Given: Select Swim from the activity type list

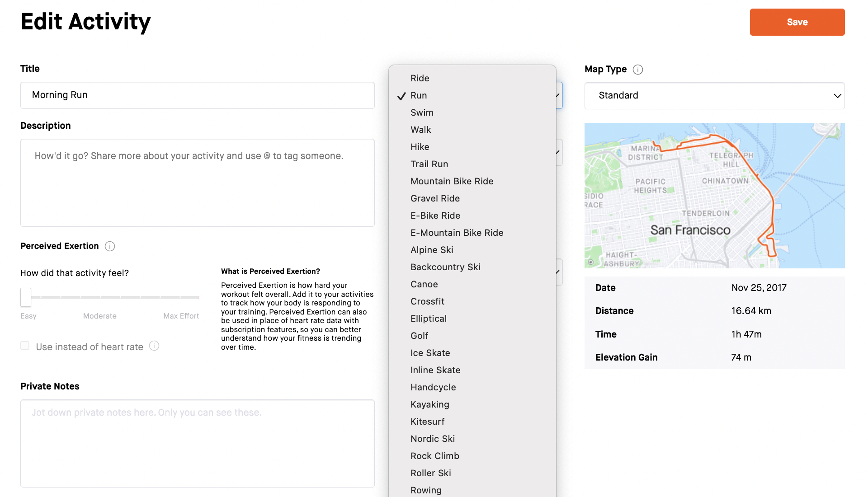Looking at the screenshot, I should [x=421, y=112].
